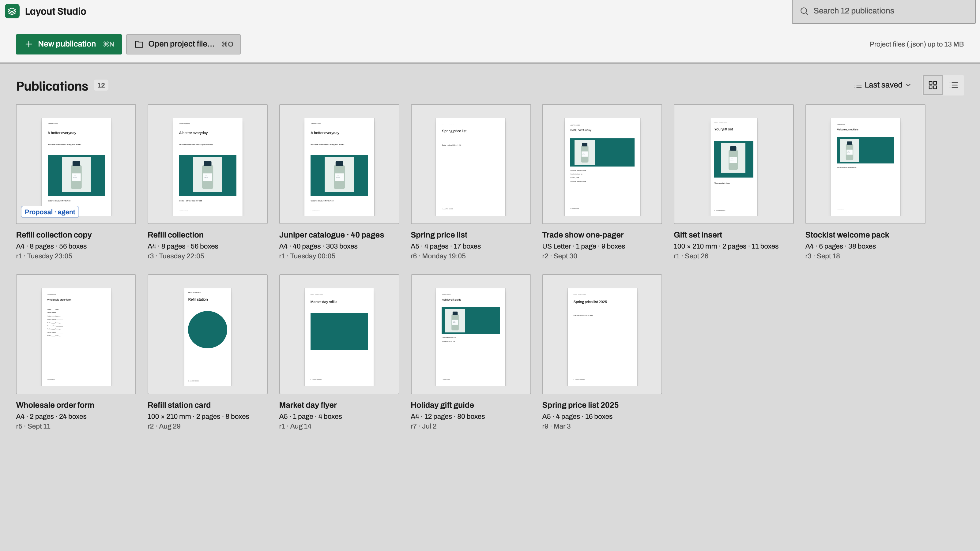Open the Refill station card thumbnail
The width and height of the screenshot is (980, 551).
(x=208, y=334)
